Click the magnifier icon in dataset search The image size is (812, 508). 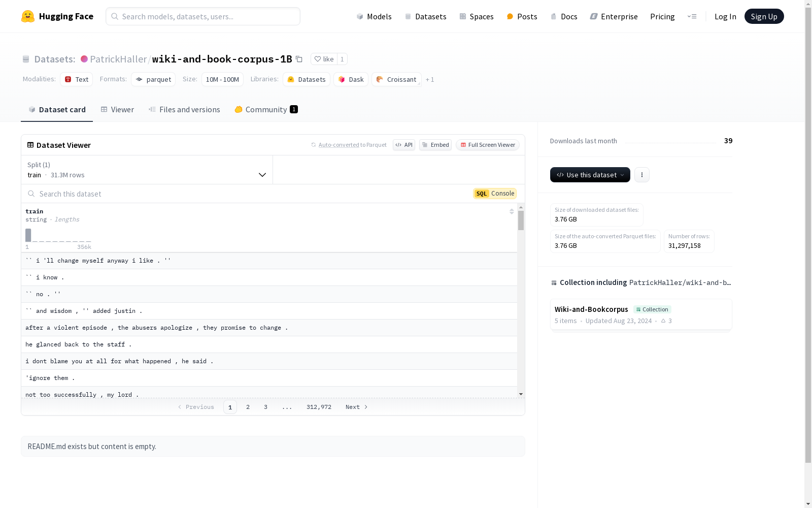pyautogui.click(x=31, y=194)
